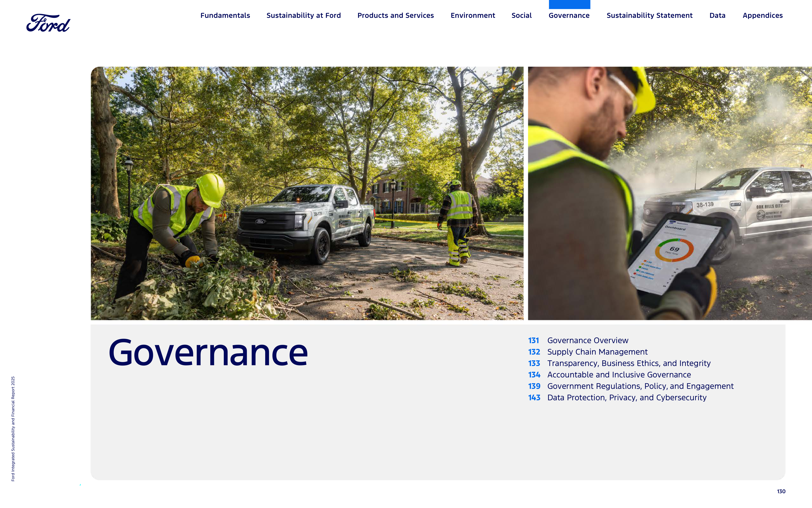This screenshot has width=812, height=508.
Task: Click page number 143
Action: click(534, 398)
